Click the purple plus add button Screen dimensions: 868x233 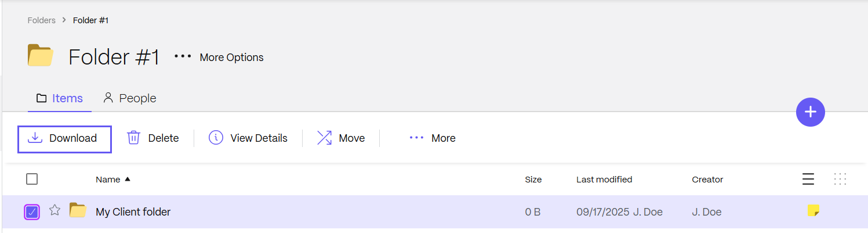point(810,113)
